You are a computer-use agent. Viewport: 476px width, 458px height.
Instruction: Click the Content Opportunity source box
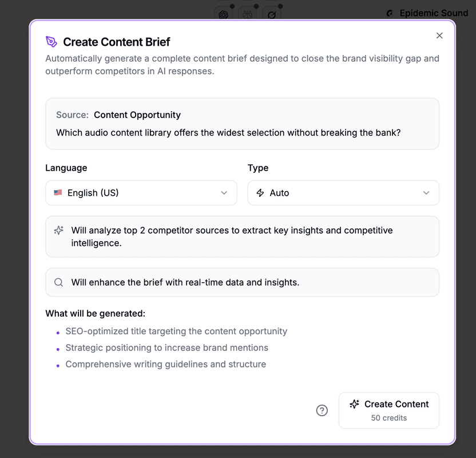click(x=243, y=124)
